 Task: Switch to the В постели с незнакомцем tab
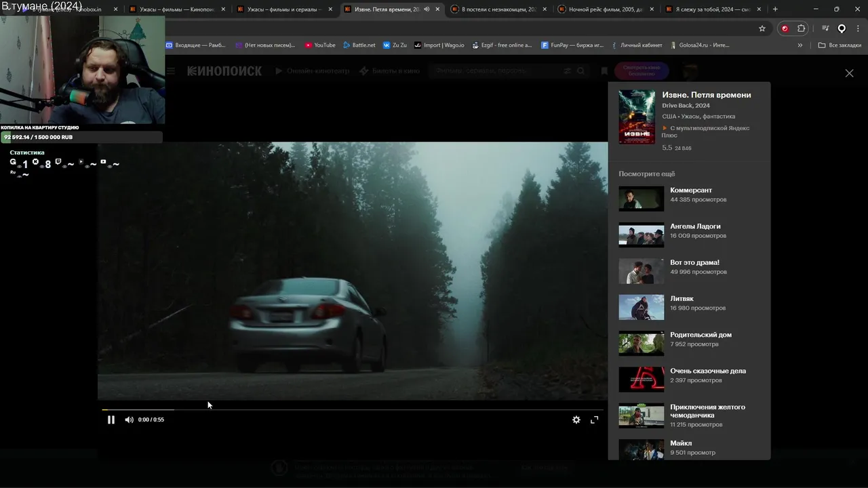498,9
